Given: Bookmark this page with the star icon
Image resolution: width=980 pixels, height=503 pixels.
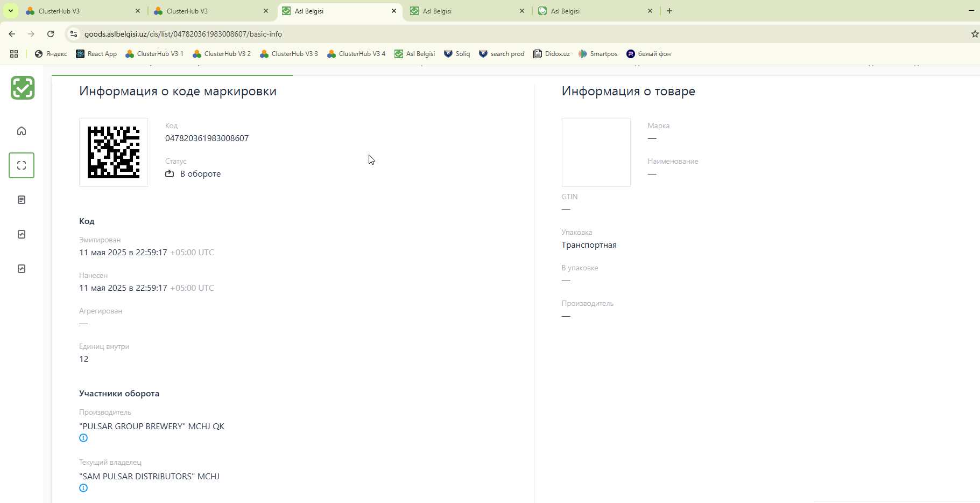Looking at the screenshot, I should click(x=975, y=34).
